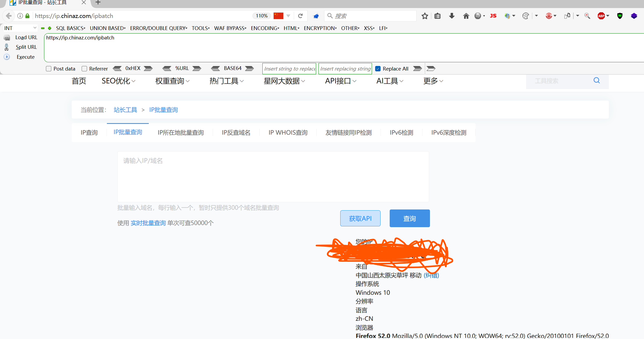Open SQL BASICS menu

pyautogui.click(x=71, y=28)
